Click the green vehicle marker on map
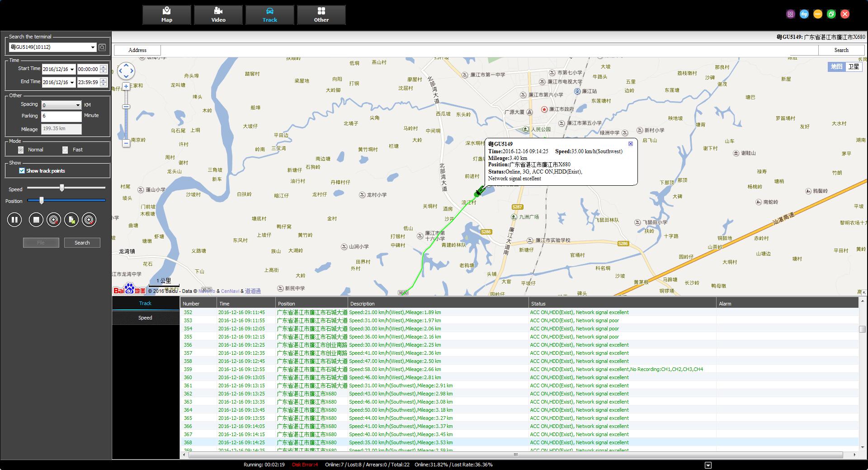 click(479, 192)
